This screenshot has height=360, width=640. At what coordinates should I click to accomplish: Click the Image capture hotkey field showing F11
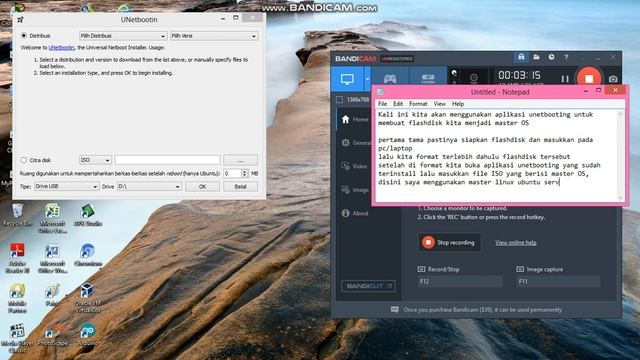click(x=558, y=281)
